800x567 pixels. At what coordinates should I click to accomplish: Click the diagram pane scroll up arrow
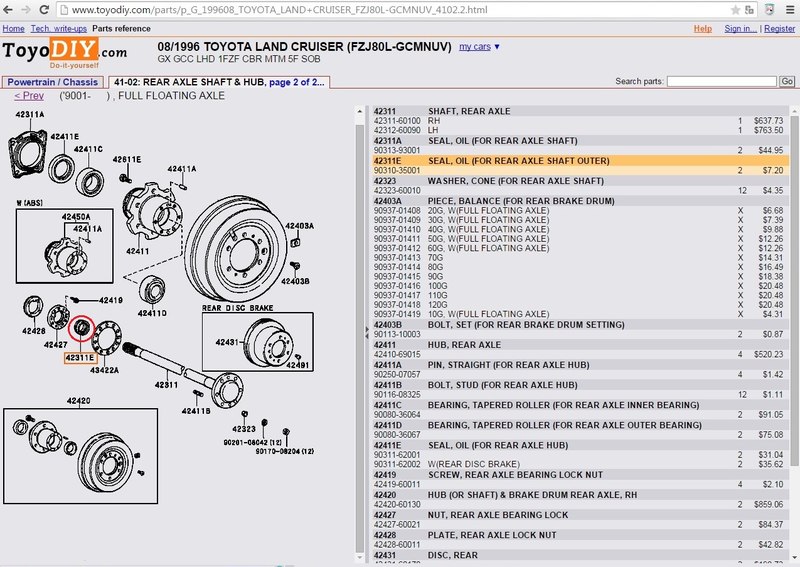(x=360, y=111)
